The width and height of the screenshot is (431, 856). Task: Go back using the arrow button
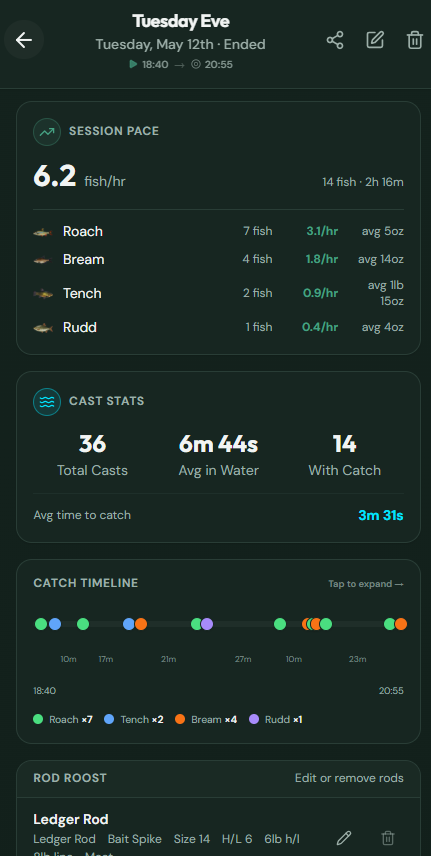[24, 40]
